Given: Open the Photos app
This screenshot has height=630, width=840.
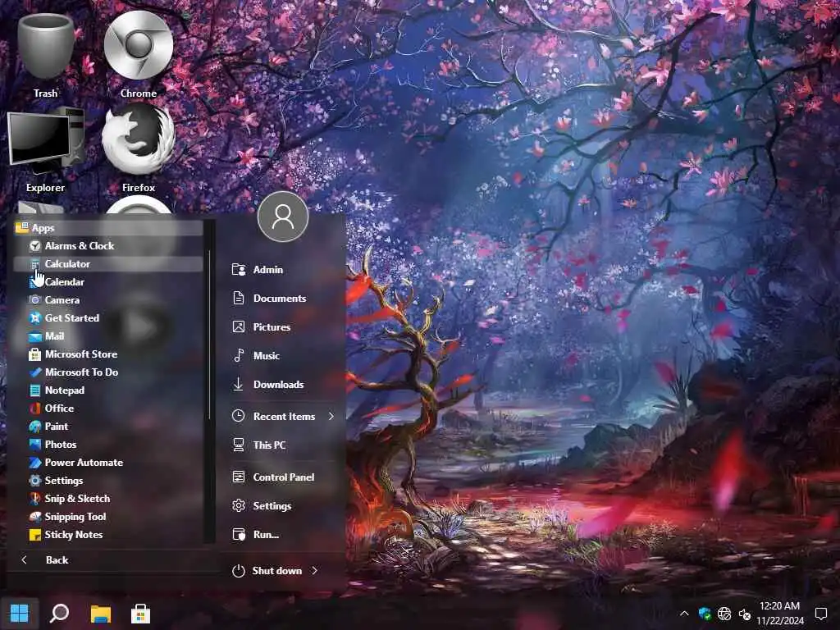Looking at the screenshot, I should (x=107, y=444).
